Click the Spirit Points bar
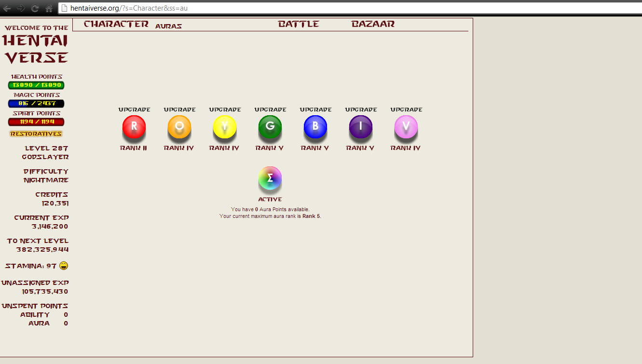The width and height of the screenshot is (642, 364). click(36, 121)
